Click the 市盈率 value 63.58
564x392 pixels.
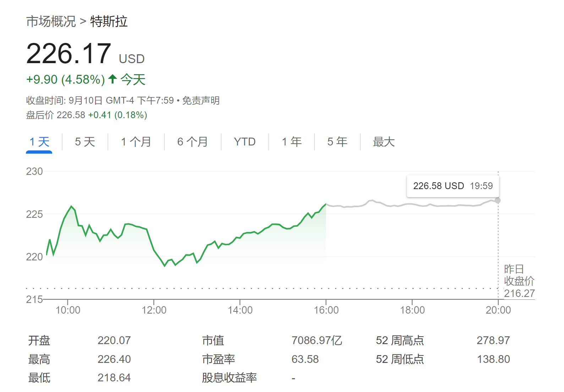pyautogui.click(x=305, y=359)
